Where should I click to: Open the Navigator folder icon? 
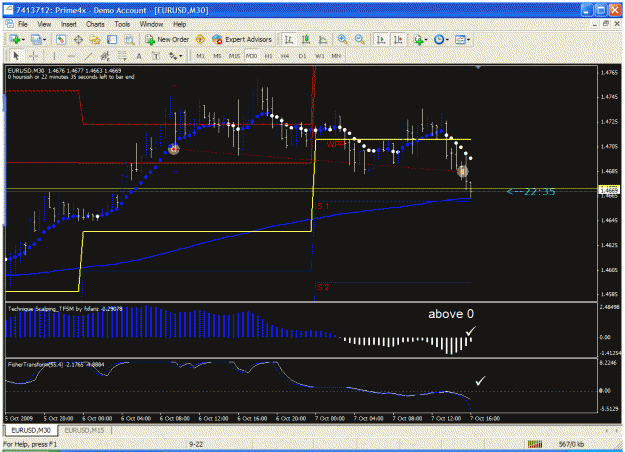click(95, 39)
